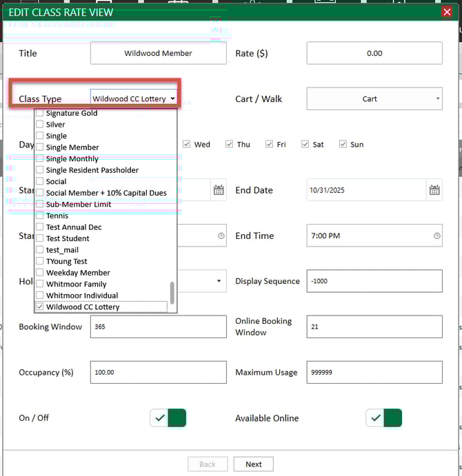Check the Tennis class type checkbox

click(x=40, y=216)
